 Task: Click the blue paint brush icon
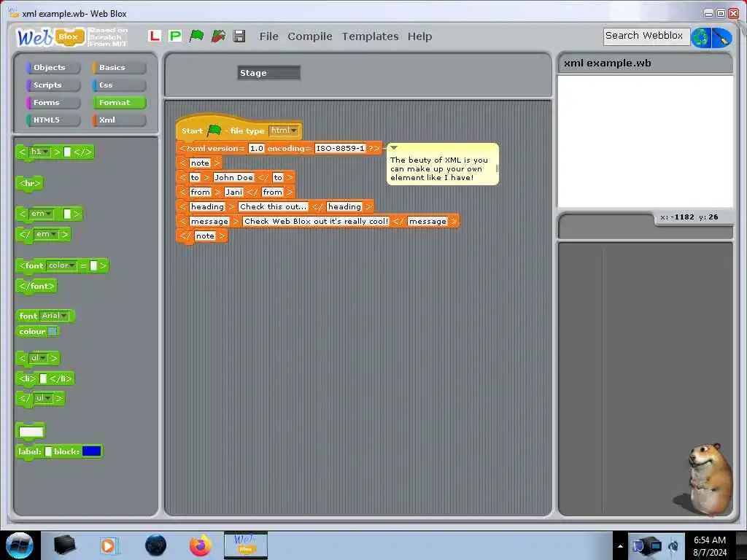click(x=721, y=37)
